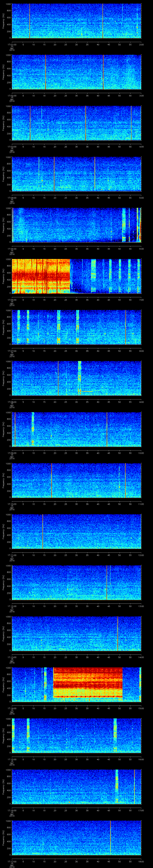153x868 pixels.
Task: Click the 17:01:00 start time label
Action: pyautogui.click(x=12, y=44)
